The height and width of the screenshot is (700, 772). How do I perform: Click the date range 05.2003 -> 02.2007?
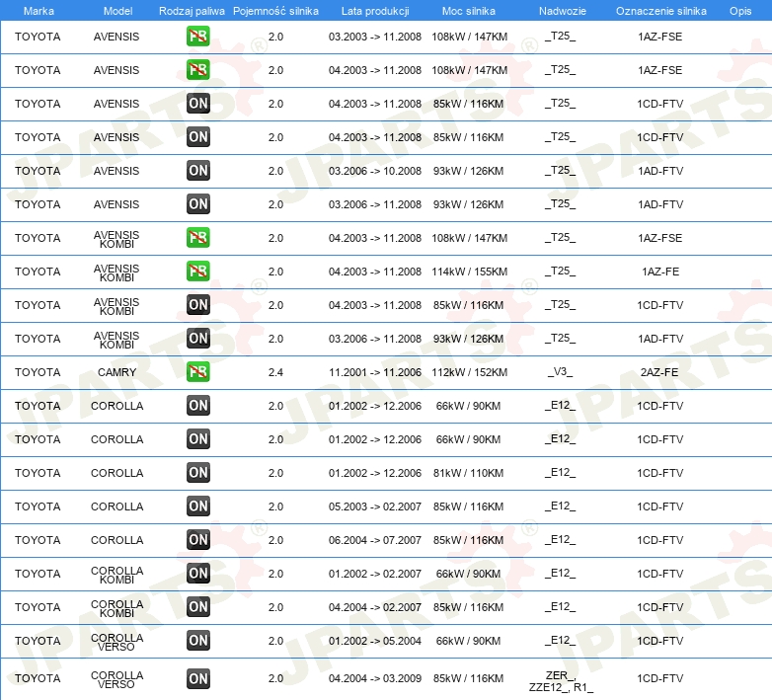pos(375,506)
